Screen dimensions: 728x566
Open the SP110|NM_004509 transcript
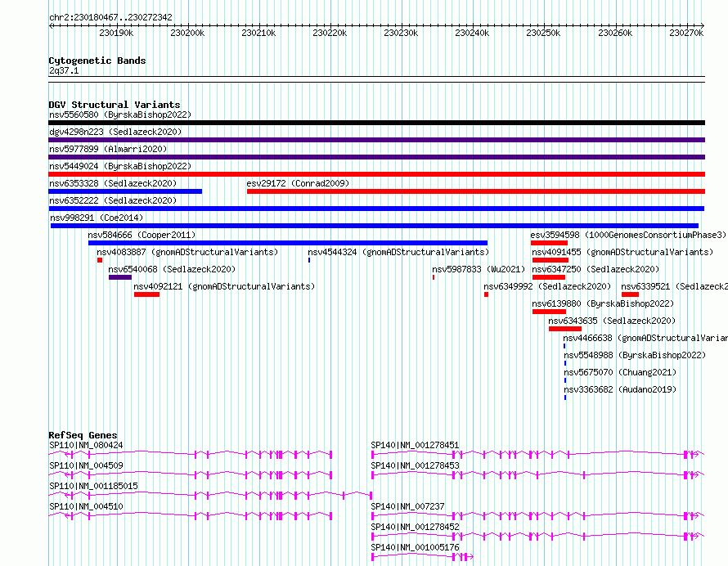tap(191, 474)
